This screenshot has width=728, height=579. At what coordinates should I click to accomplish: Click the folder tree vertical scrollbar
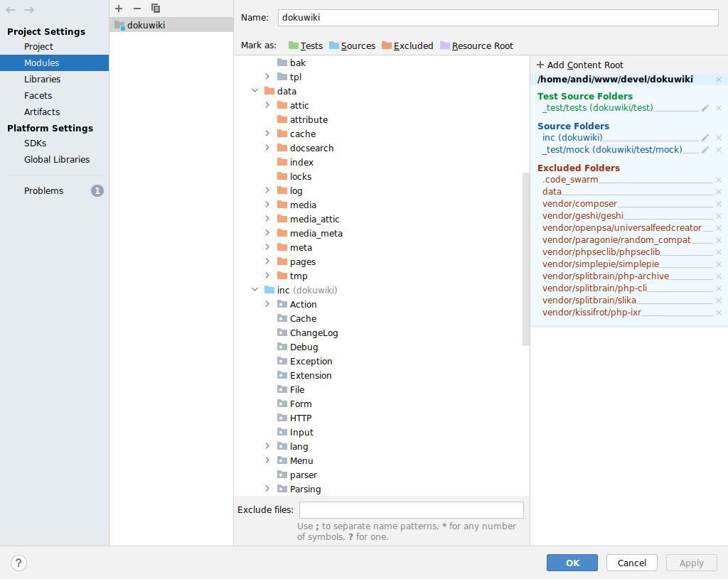[525, 259]
